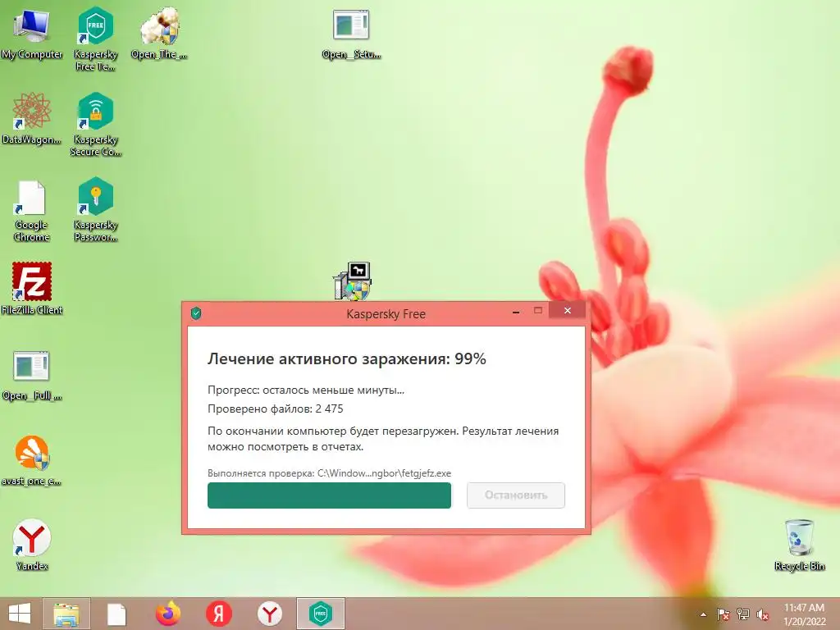Open the Yandex desktop shortcut
840x630 pixels.
point(32,545)
